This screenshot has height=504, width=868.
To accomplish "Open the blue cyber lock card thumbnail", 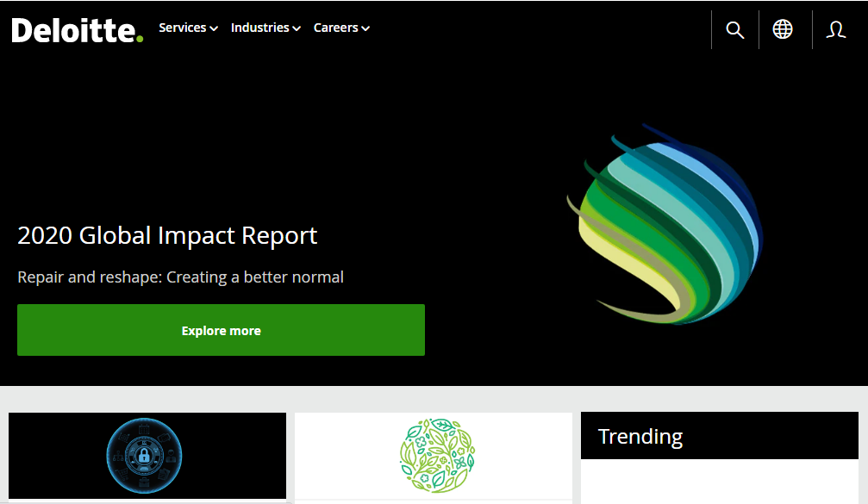I will click(x=147, y=455).
